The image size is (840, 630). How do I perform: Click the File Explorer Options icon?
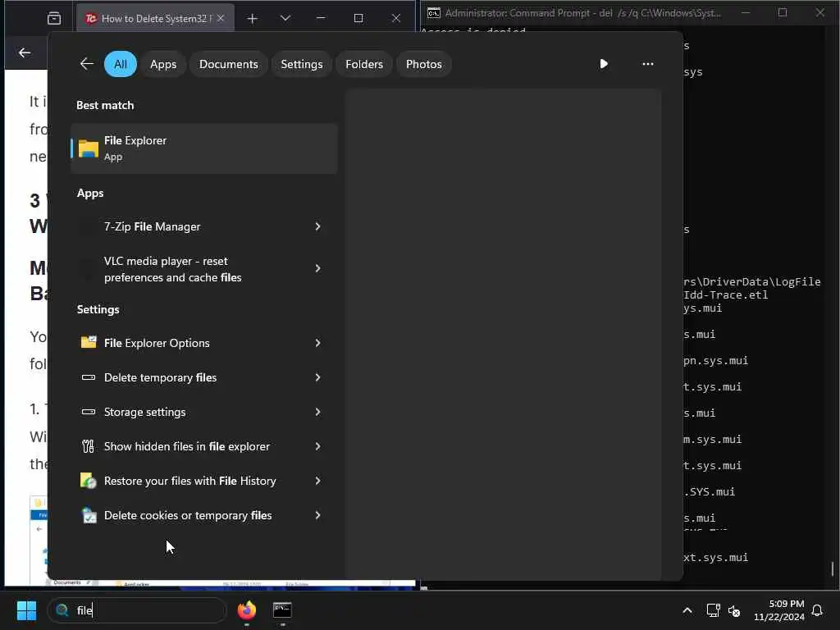pos(89,342)
